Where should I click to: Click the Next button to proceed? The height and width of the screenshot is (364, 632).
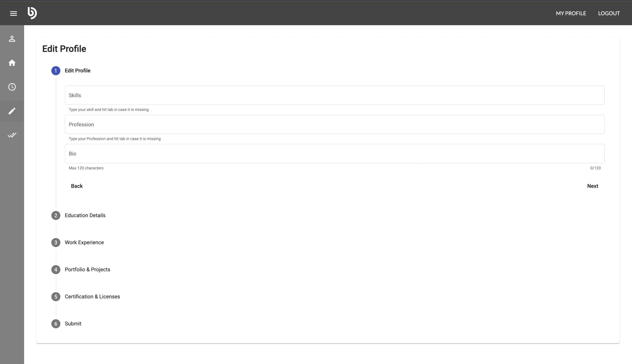coord(592,186)
